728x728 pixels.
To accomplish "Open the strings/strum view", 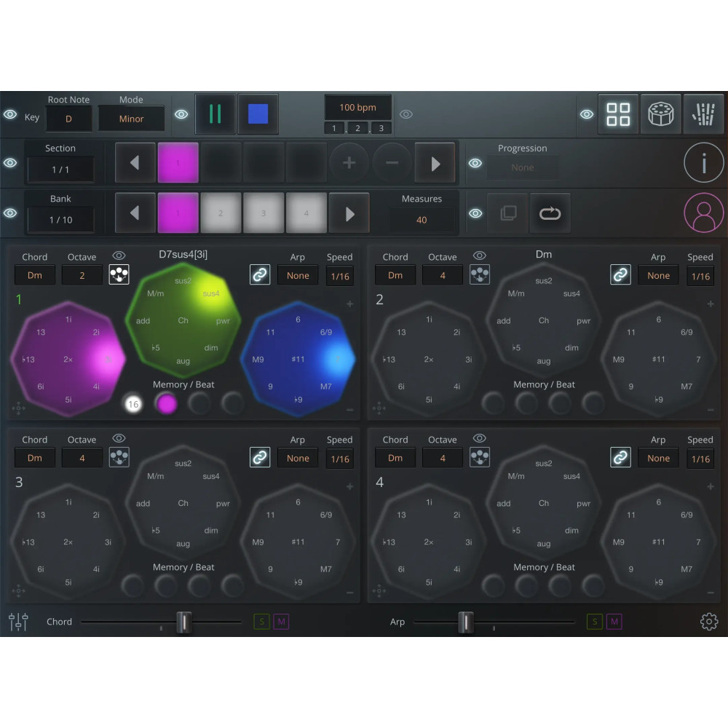I will point(704,114).
